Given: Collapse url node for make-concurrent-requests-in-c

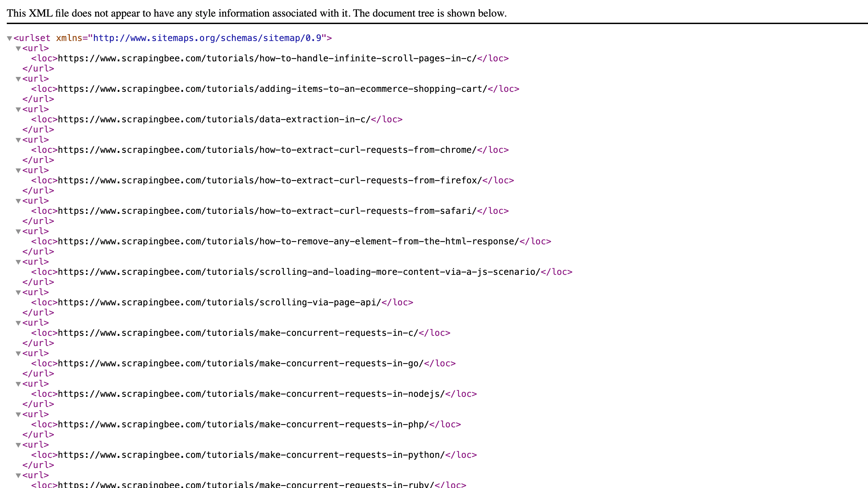Looking at the screenshot, I should (x=18, y=323).
